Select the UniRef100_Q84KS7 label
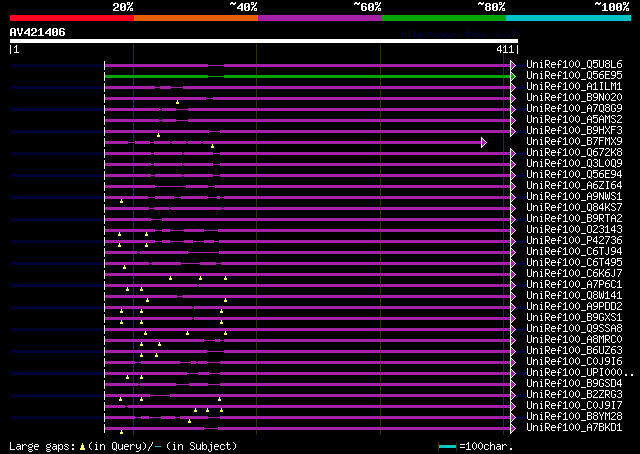 (x=574, y=207)
